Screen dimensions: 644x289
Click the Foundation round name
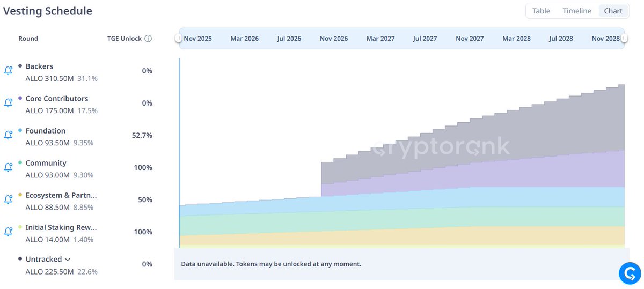point(46,131)
